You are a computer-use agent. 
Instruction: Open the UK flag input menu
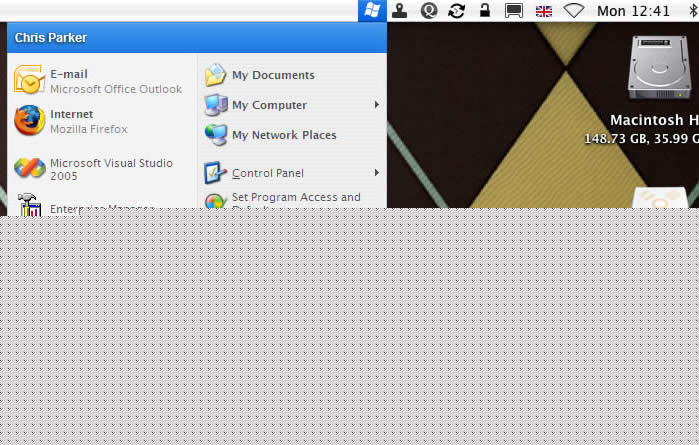pos(543,11)
